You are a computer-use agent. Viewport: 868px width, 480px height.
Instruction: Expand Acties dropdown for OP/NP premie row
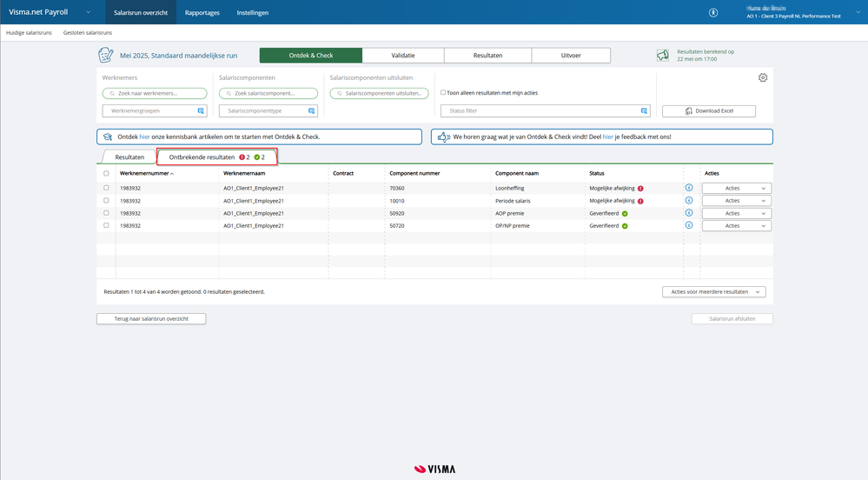737,225
